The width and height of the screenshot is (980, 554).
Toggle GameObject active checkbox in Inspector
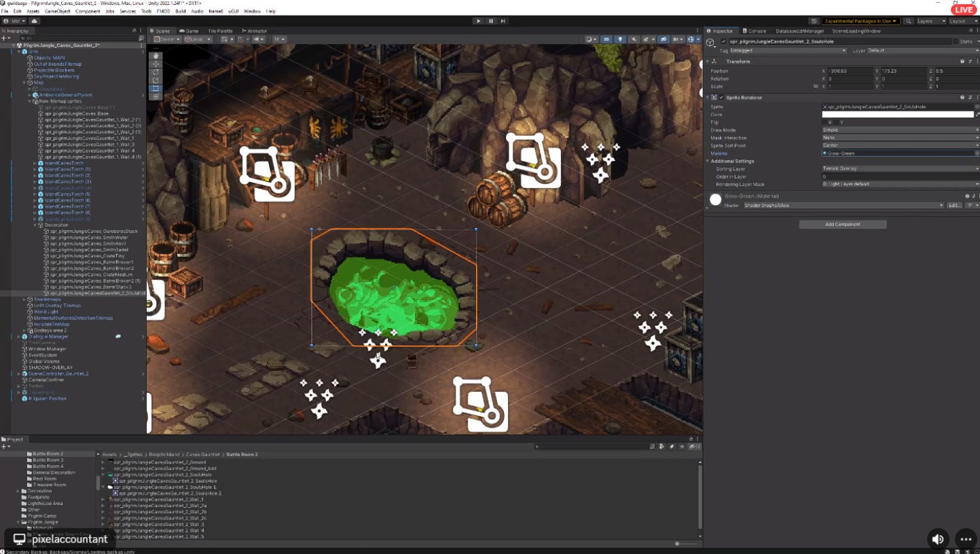point(723,42)
